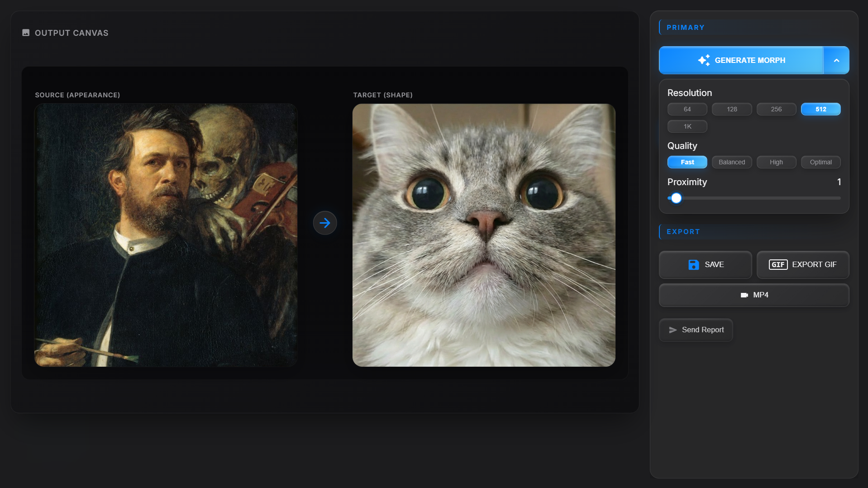Export the morph as a GIF
The height and width of the screenshot is (488, 868).
point(802,265)
